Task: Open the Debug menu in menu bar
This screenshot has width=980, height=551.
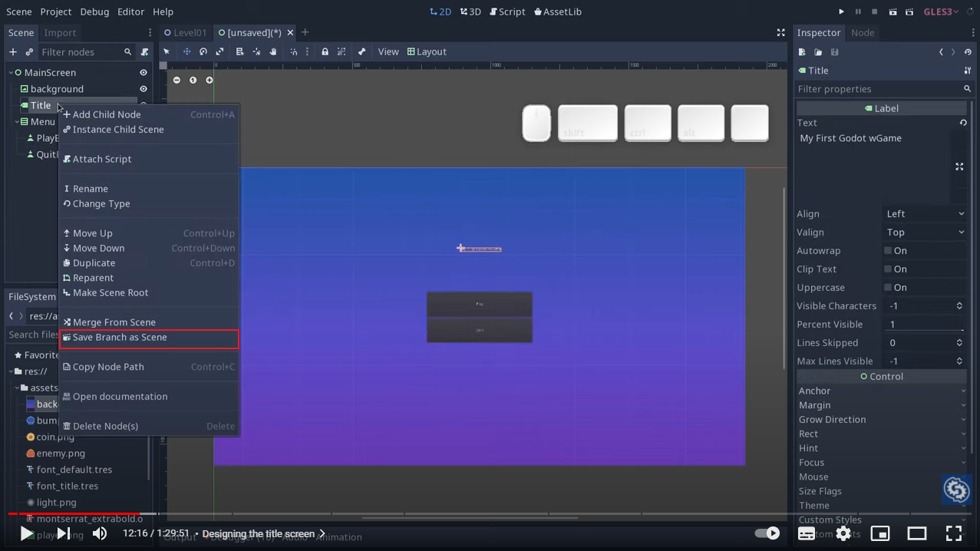Action: pyautogui.click(x=94, y=12)
